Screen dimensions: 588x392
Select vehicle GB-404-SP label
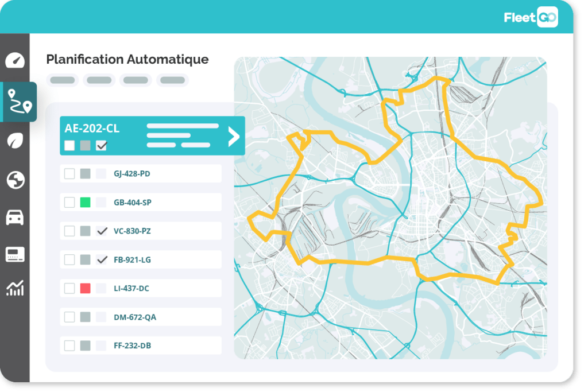[x=133, y=203]
